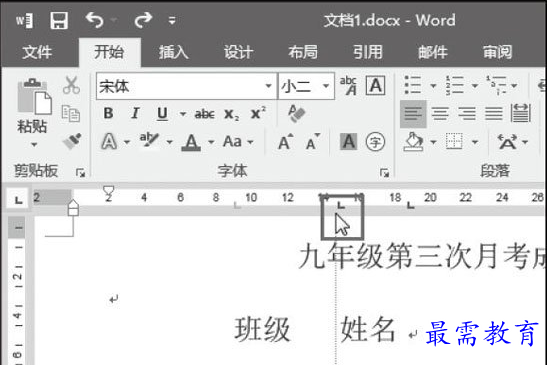This screenshot has width=547, height=365.
Task: Toggle italic formatting
Action: coord(135,113)
